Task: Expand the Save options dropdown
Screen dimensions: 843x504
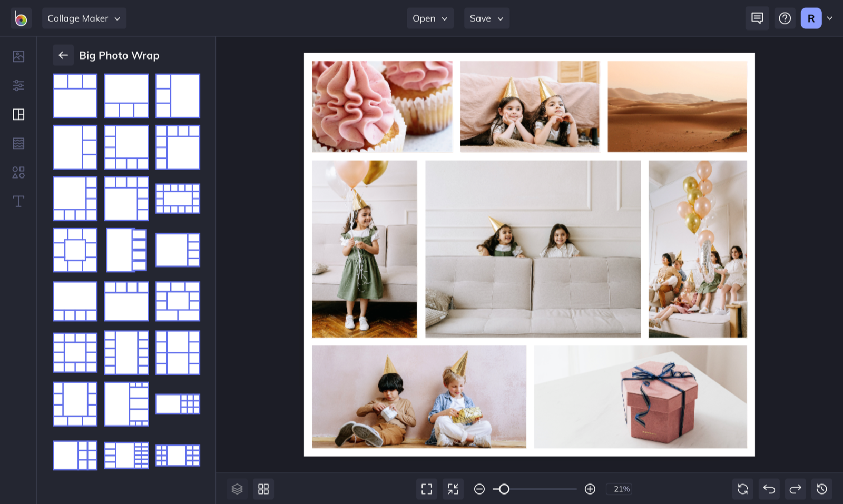Action: [486, 18]
